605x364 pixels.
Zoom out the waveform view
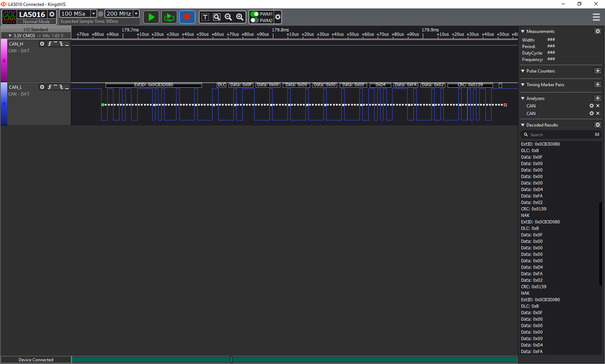pyautogui.click(x=228, y=17)
